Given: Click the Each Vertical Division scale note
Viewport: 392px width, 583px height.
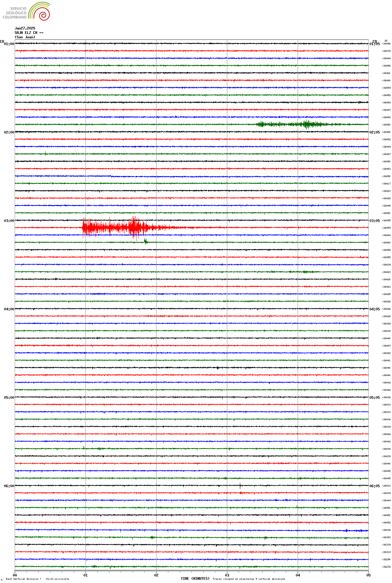Looking at the screenshot, I should (37, 579).
